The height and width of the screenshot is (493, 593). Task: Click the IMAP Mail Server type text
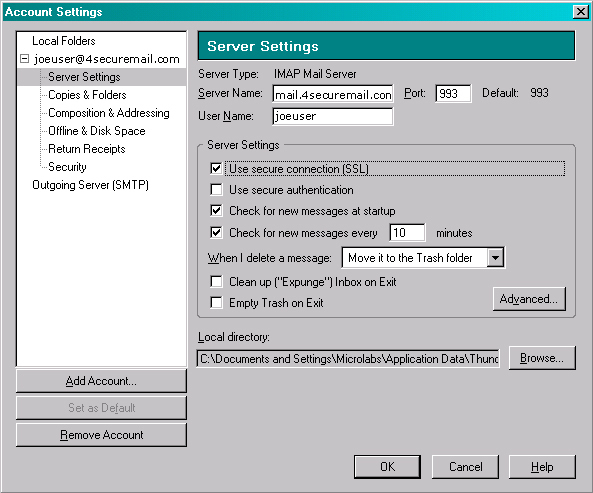[315, 74]
